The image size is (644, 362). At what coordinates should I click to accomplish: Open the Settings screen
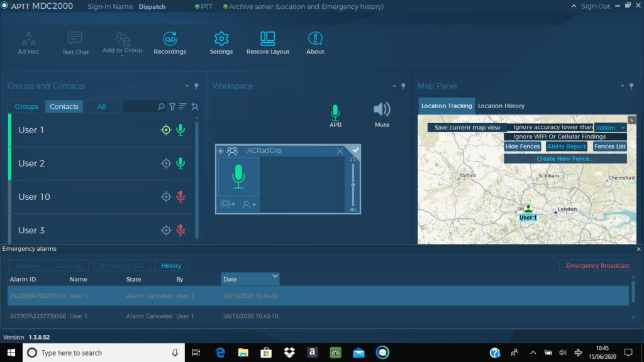click(x=221, y=38)
